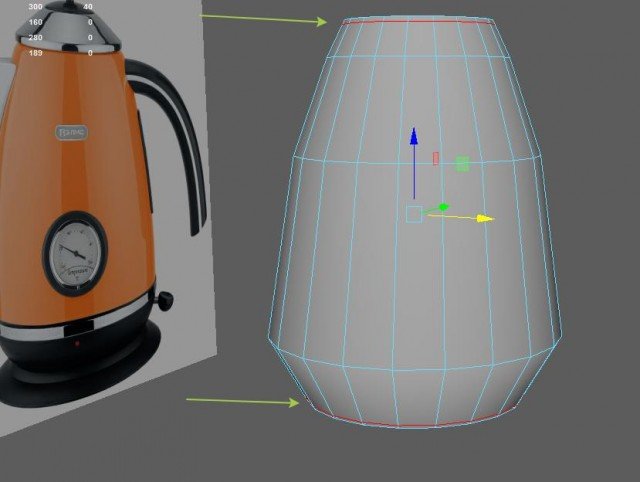This screenshot has width=640, height=482.
Task: Click the '189' value in the heads-up display
Action: point(35,52)
